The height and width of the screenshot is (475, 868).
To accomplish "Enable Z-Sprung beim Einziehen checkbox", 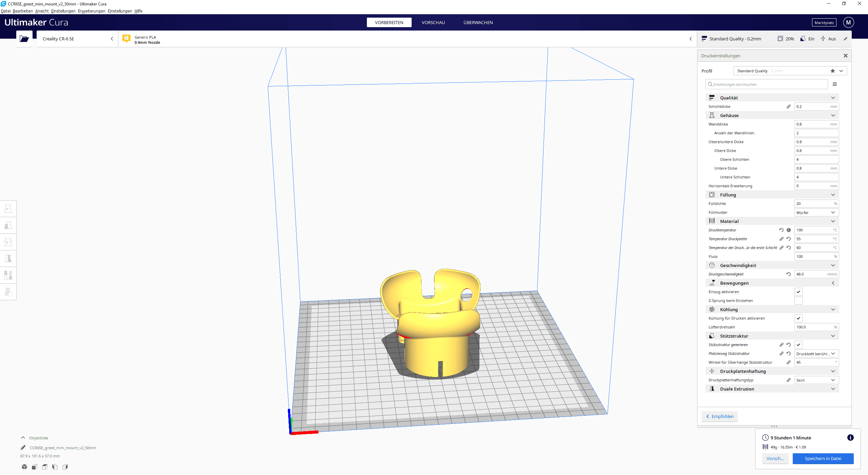I will point(798,301).
